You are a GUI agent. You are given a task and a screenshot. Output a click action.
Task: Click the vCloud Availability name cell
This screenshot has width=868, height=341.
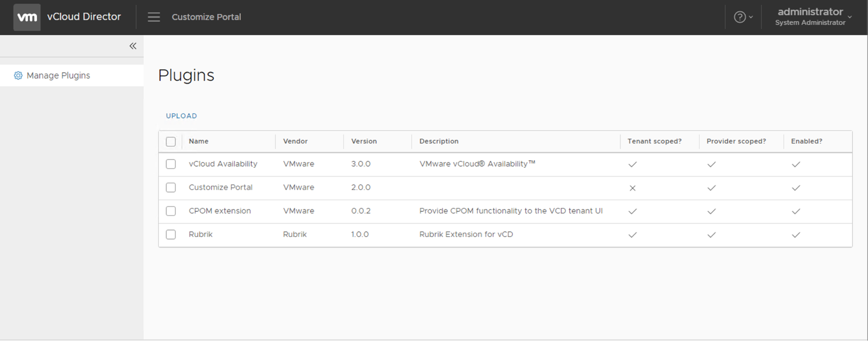pyautogui.click(x=223, y=164)
